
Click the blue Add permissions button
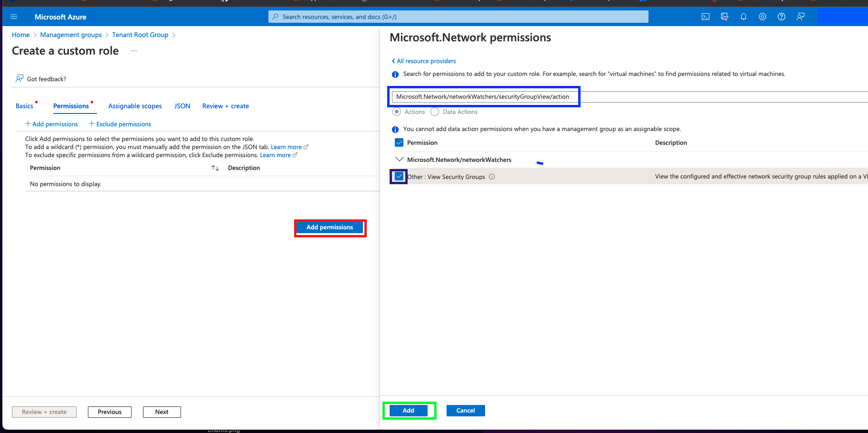click(x=330, y=227)
